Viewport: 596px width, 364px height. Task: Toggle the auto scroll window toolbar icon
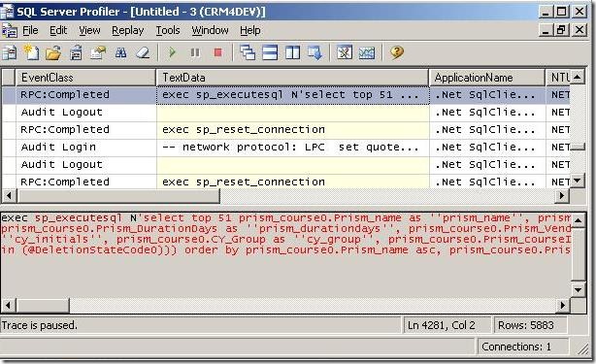coord(315,52)
